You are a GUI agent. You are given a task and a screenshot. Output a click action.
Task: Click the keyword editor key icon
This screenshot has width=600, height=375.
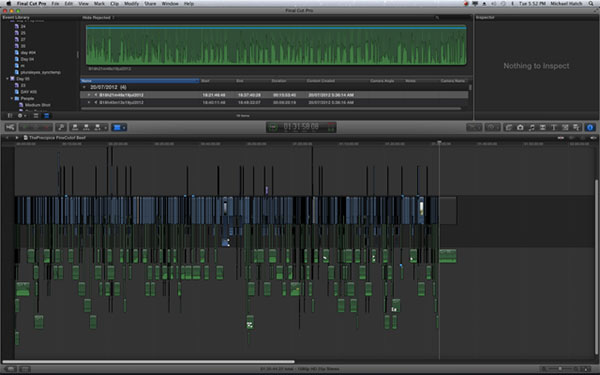(61, 127)
